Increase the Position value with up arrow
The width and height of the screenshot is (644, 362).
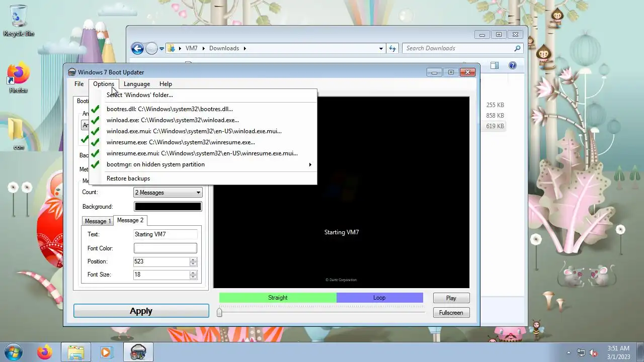click(193, 259)
